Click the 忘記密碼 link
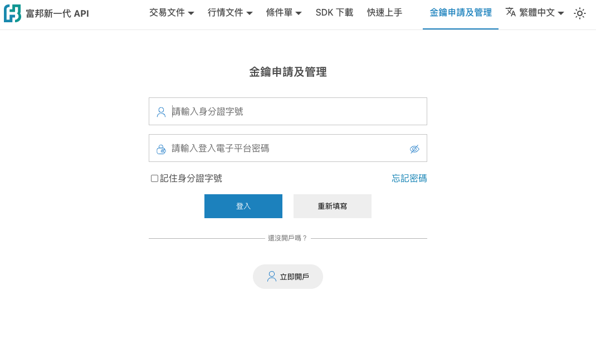This screenshot has width=596, height=364. pyautogui.click(x=409, y=178)
